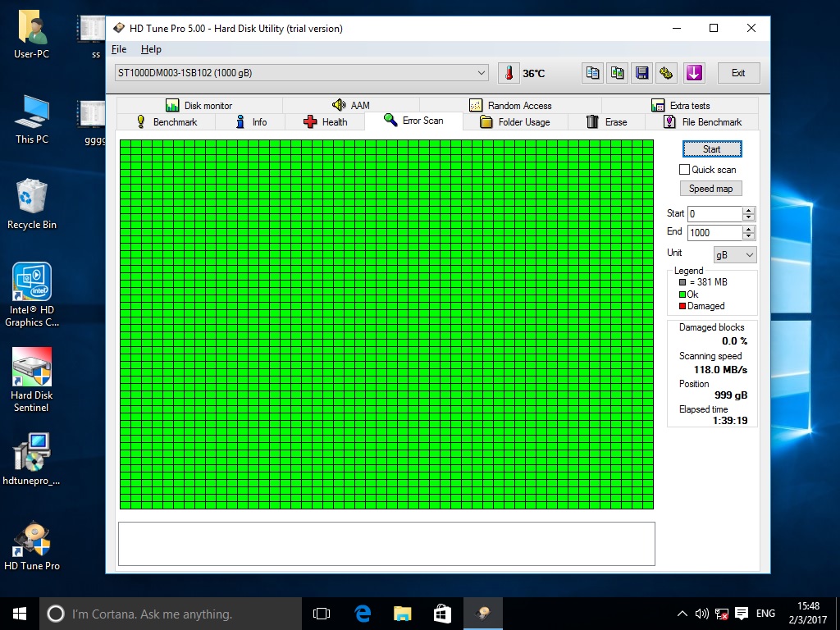Increase the Start value with up arrow
Image resolution: width=840 pixels, height=630 pixels.
coord(749,210)
